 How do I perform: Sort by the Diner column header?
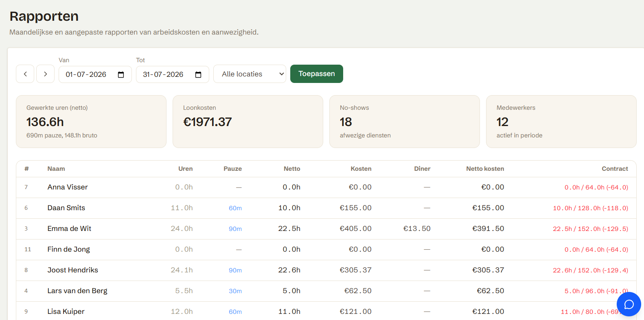tap(422, 169)
